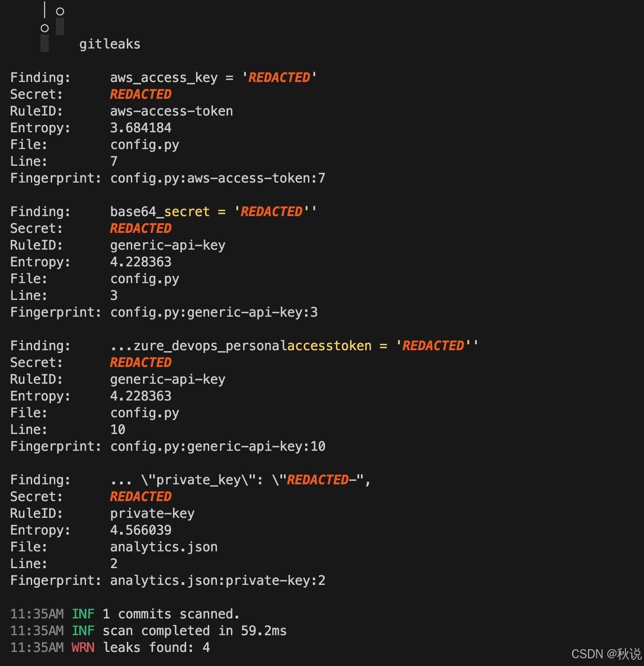Screen dimensions: 644x666
Task: Click the gitleaks banner title text
Action: [110, 44]
